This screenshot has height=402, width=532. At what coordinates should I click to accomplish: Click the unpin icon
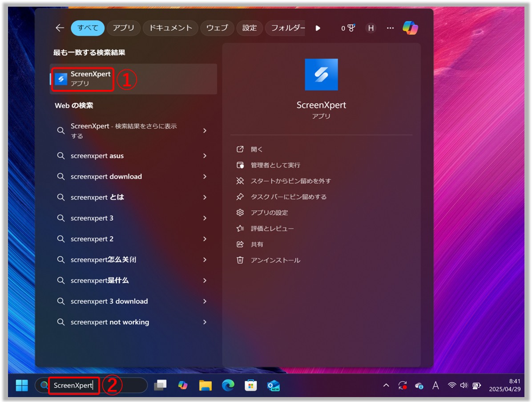240,181
